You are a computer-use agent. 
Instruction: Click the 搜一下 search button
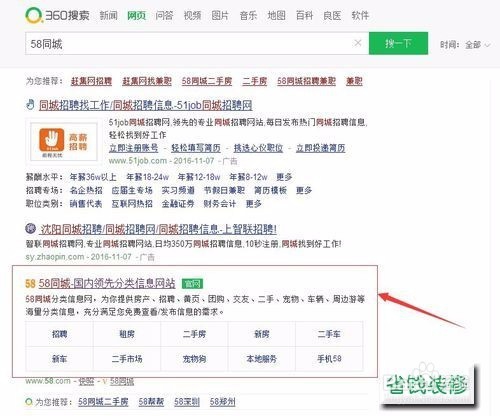398,43
